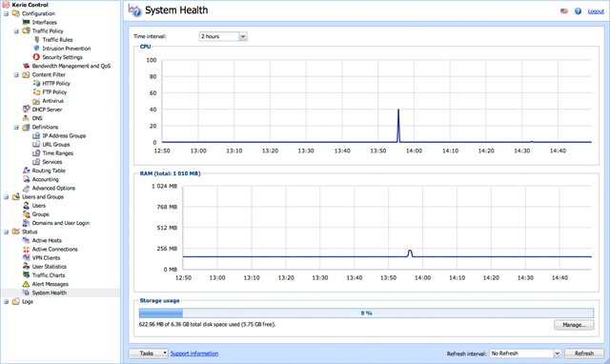Click the language flag icon
The image size is (610, 364).
tap(564, 10)
